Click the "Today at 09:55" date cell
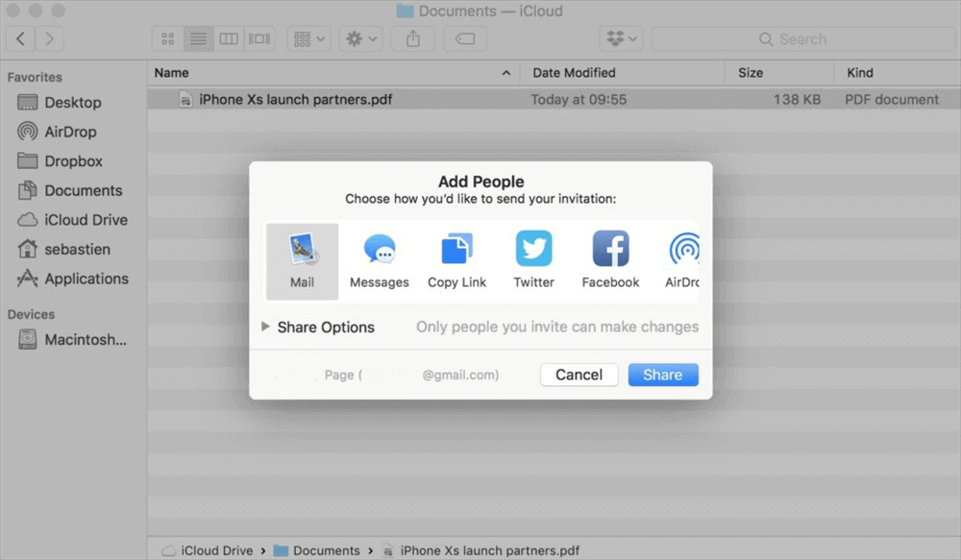961x560 pixels. [579, 99]
